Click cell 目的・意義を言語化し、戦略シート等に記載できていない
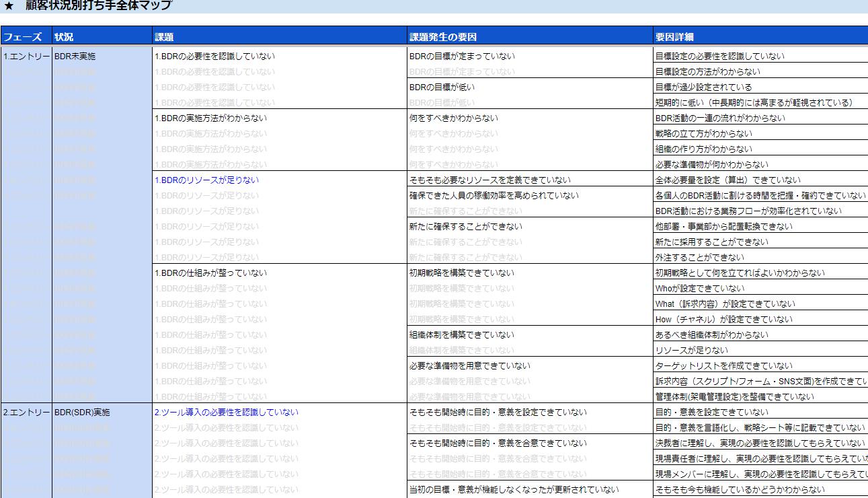Viewport: 868px width, 498px height. 760,428
